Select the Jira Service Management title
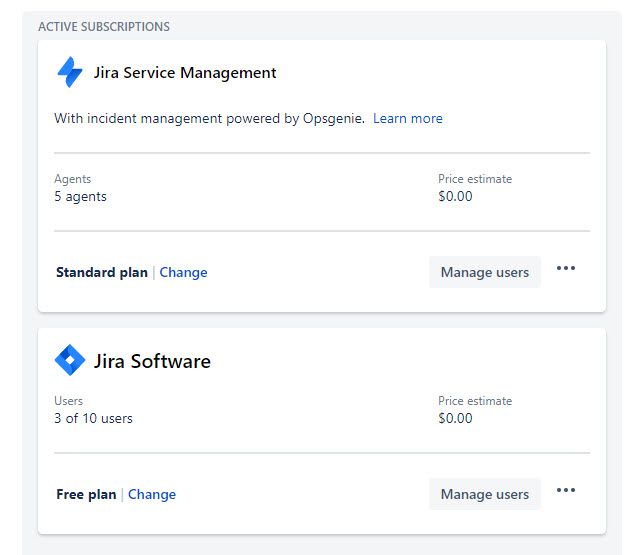The height and width of the screenshot is (555, 638). click(185, 72)
